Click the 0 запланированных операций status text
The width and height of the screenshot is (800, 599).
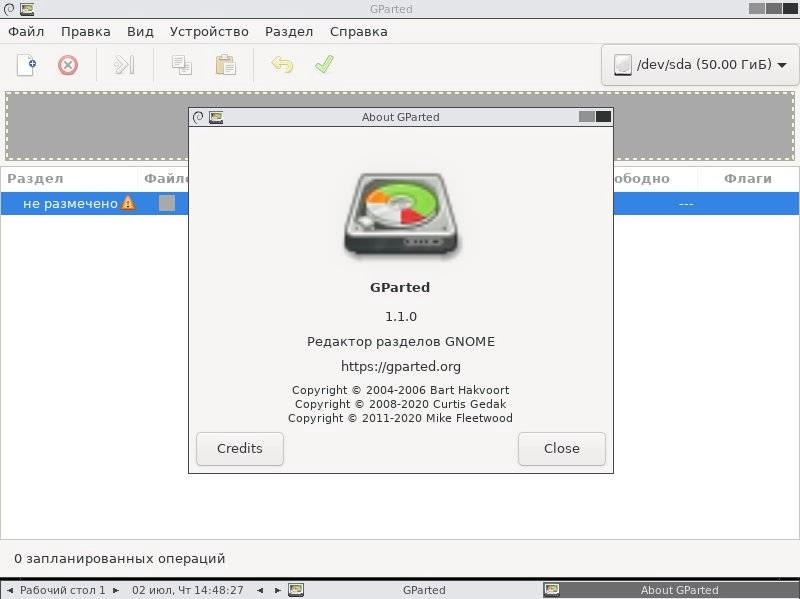tap(120, 559)
